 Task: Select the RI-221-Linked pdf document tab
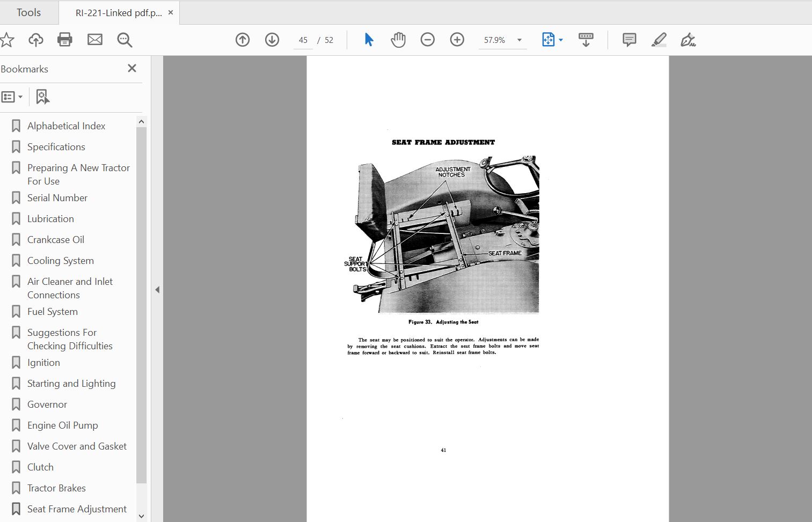click(x=119, y=13)
